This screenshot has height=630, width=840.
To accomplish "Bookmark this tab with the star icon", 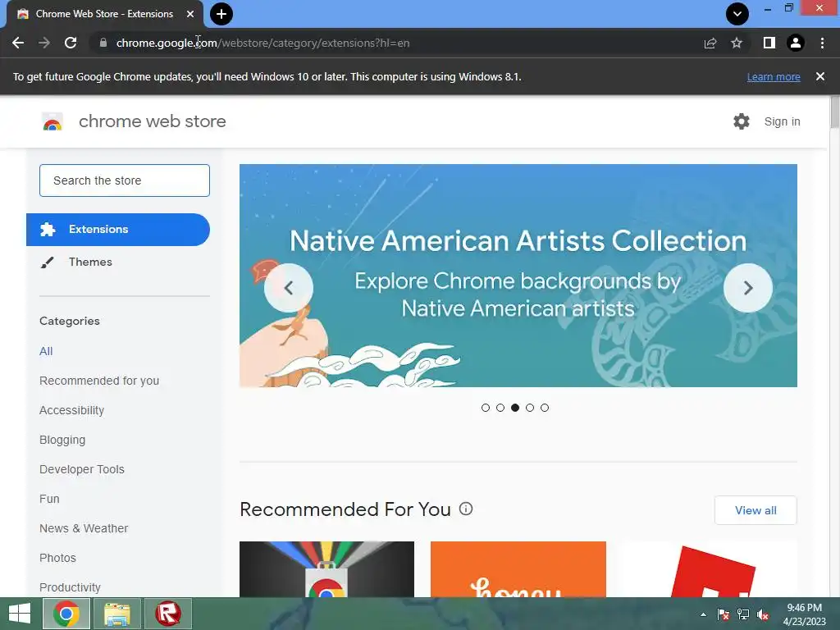I will [737, 43].
